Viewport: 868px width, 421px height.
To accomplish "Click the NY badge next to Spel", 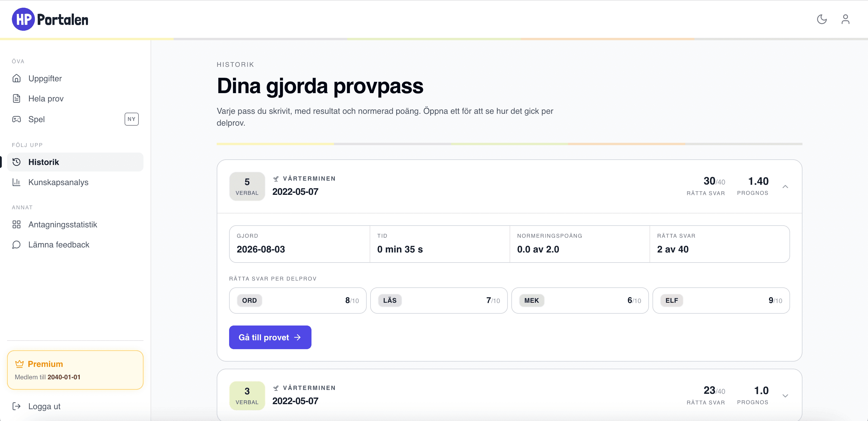I will pyautogui.click(x=131, y=119).
